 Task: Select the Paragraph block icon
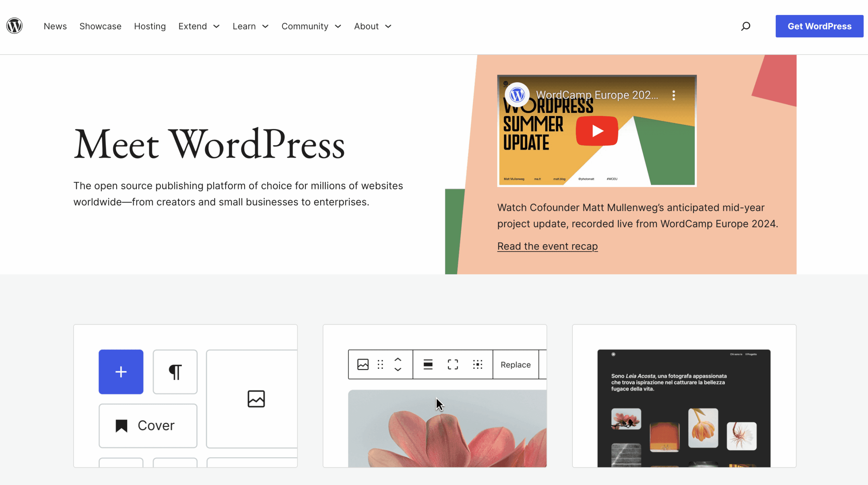pyautogui.click(x=175, y=372)
